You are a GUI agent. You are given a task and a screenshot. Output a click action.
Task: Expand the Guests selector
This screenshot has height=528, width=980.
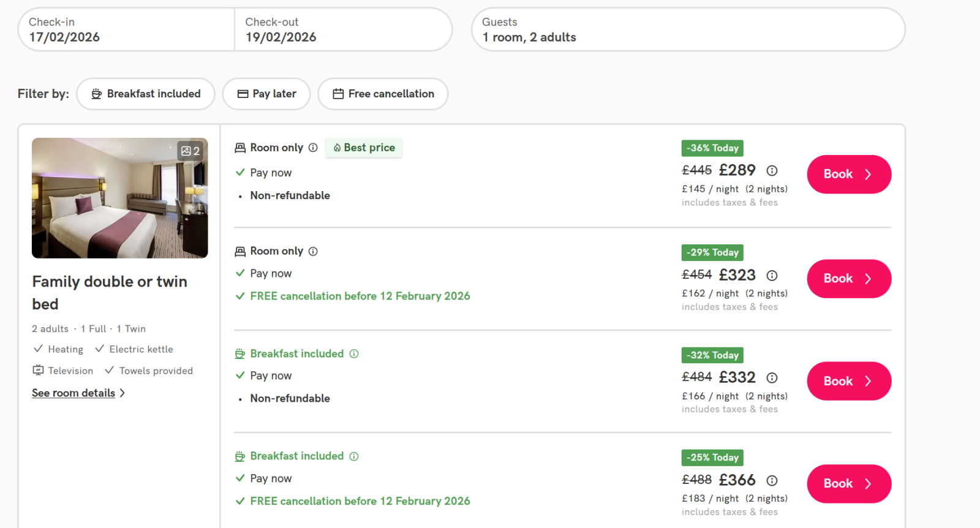(x=687, y=29)
